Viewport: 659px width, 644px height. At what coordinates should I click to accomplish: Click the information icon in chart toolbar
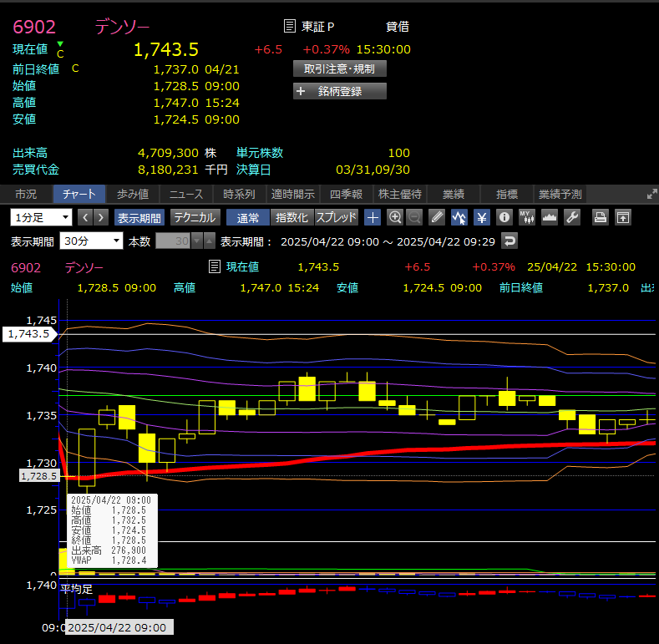[x=504, y=217]
